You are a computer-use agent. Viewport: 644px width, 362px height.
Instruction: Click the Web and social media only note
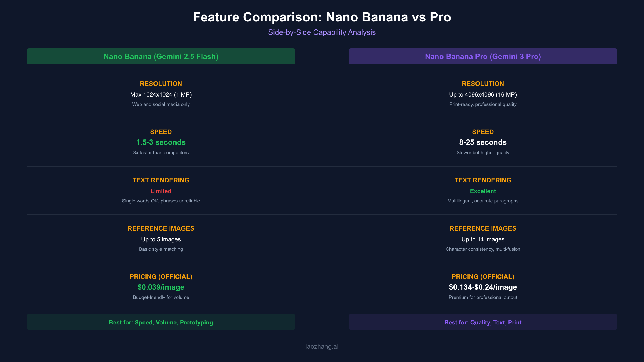click(161, 104)
